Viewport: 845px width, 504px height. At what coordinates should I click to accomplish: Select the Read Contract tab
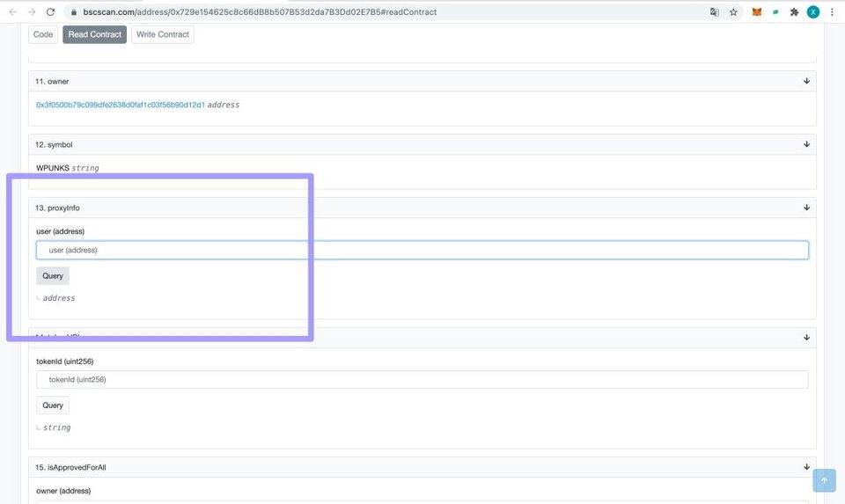tap(95, 34)
